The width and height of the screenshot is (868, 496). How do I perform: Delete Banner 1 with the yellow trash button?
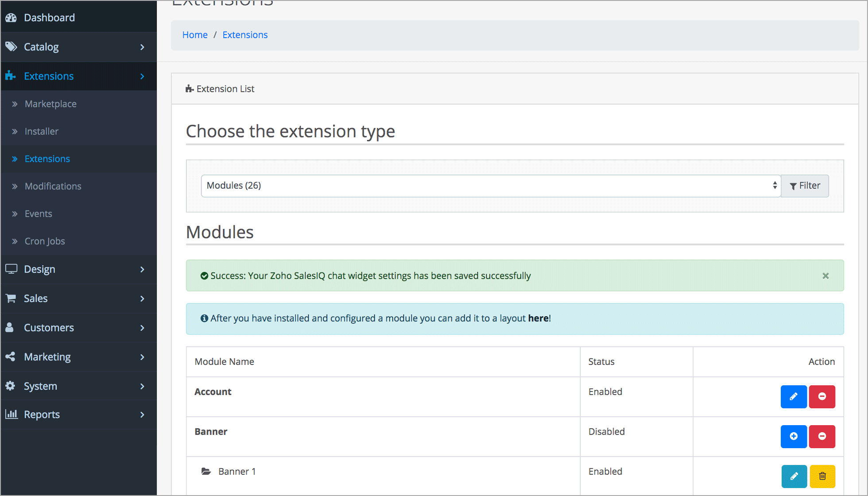point(822,476)
